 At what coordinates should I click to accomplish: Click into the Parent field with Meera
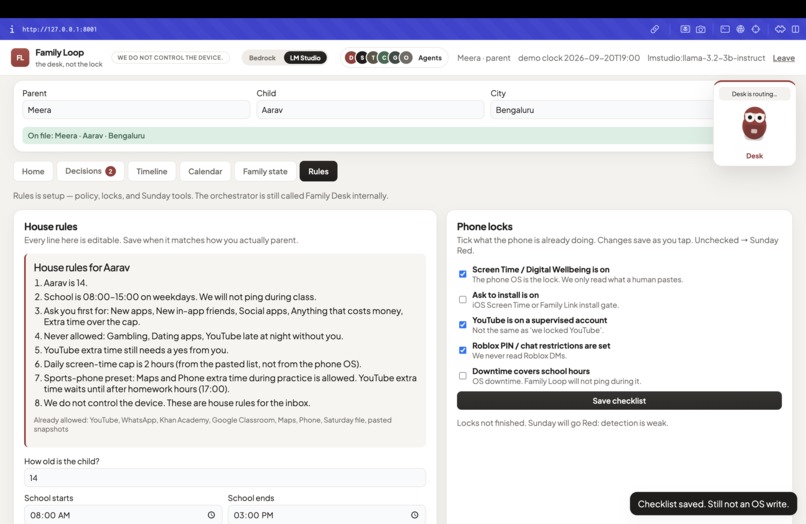tap(136, 110)
